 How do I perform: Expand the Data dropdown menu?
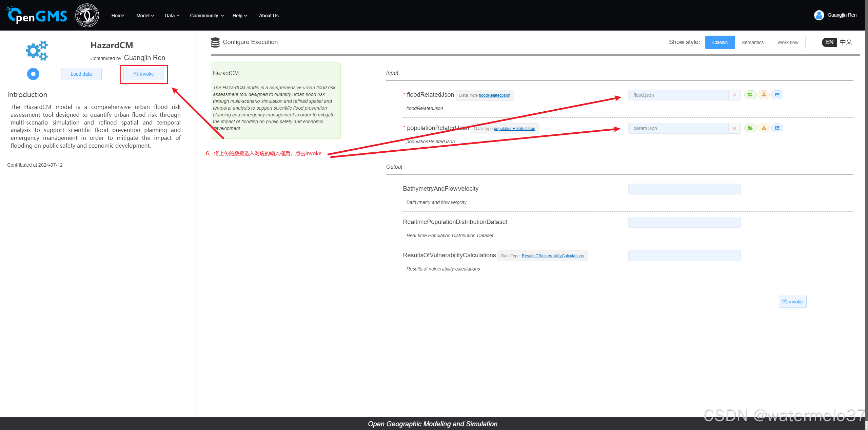pos(172,16)
